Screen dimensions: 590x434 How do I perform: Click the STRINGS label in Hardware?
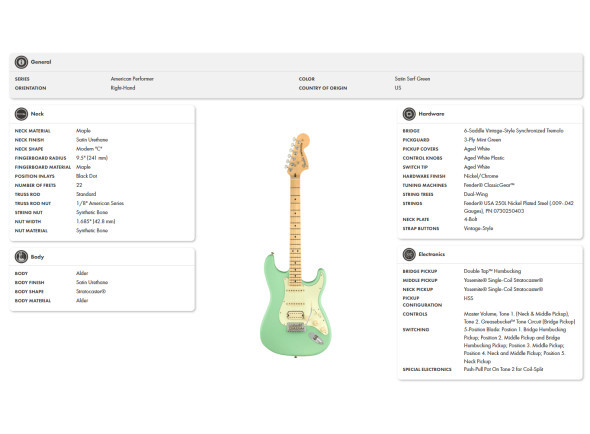coord(412,203)
